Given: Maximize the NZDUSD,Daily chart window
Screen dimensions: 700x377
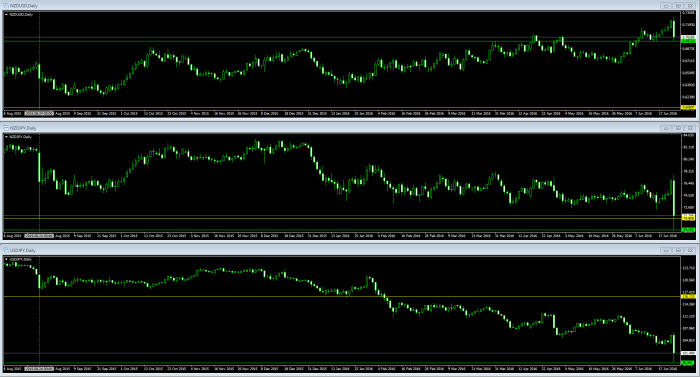Looking at the screenshot, I should [x=678, y=6].
